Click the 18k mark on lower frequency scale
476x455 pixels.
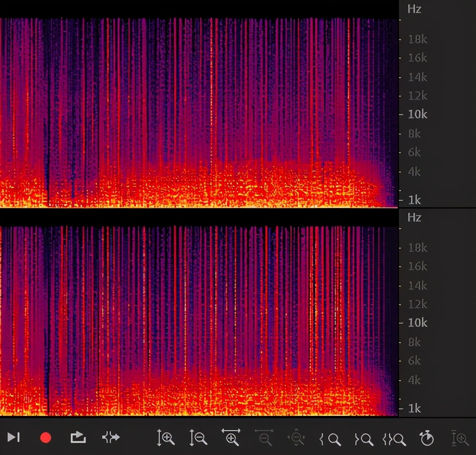pyautogui.click(x=418, y=248)
